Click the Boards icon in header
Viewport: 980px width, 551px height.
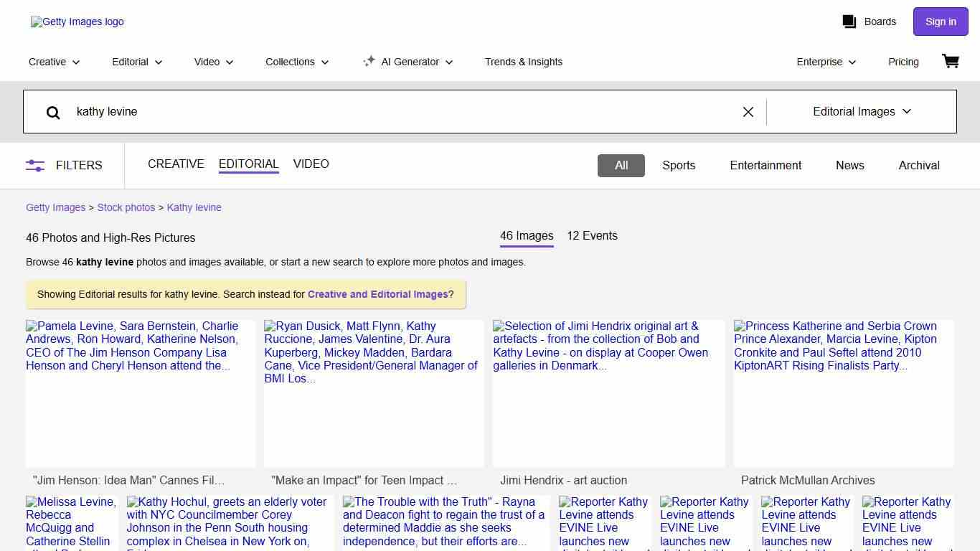(x=849, y=22)
